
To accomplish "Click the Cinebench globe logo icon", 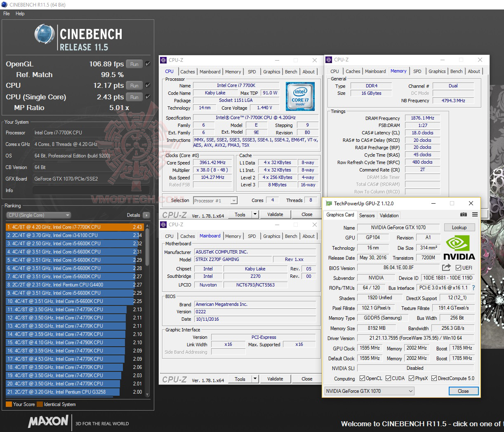I will (45, 34).
